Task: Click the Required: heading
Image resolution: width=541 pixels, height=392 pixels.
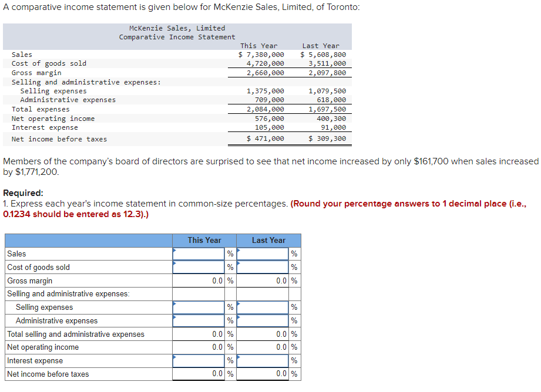Action: tap(23, 193)
